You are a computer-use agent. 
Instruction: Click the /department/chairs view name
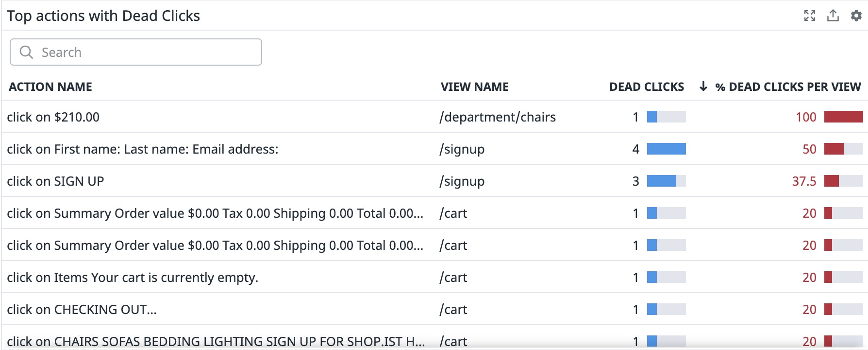point(498,117)
